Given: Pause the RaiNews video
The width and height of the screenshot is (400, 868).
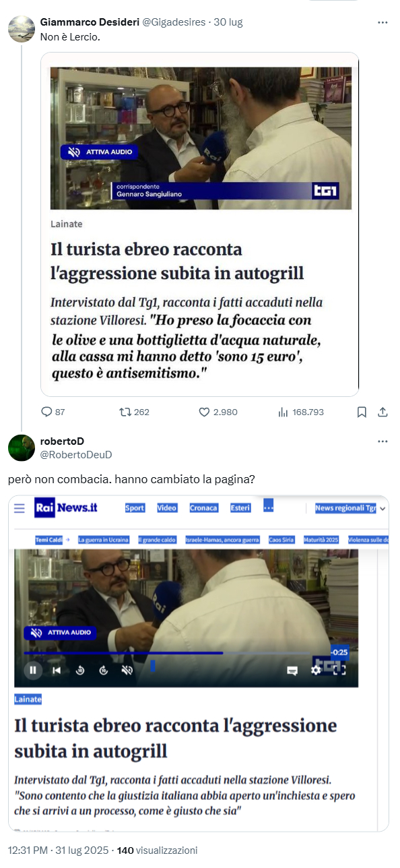Looking at the screenshot, I should (x=32, y=670).
